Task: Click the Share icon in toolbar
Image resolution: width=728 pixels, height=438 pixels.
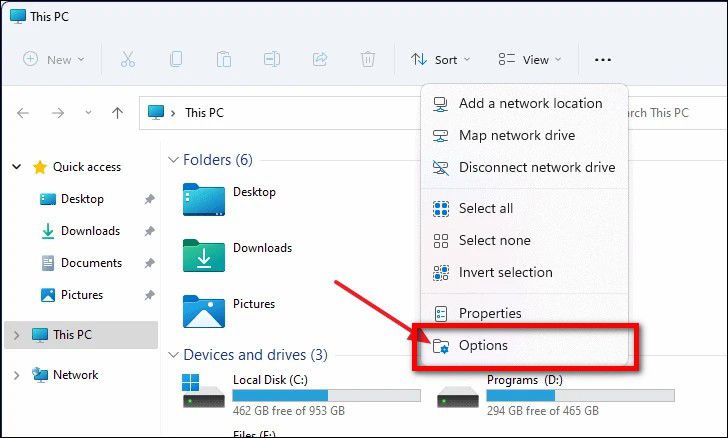Action: tap(320, 59)
